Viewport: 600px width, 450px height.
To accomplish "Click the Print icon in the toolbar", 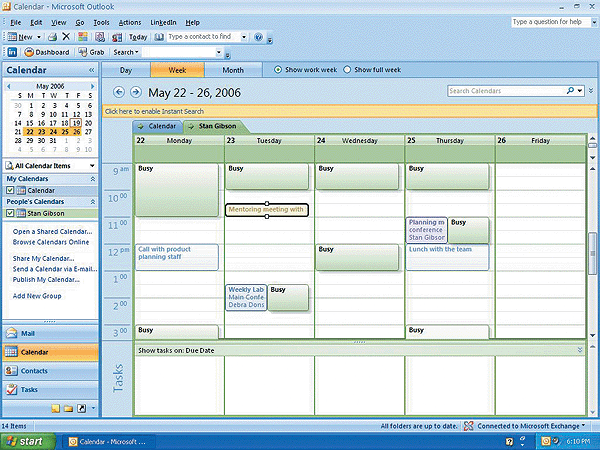I will click(x=52, y=37).
